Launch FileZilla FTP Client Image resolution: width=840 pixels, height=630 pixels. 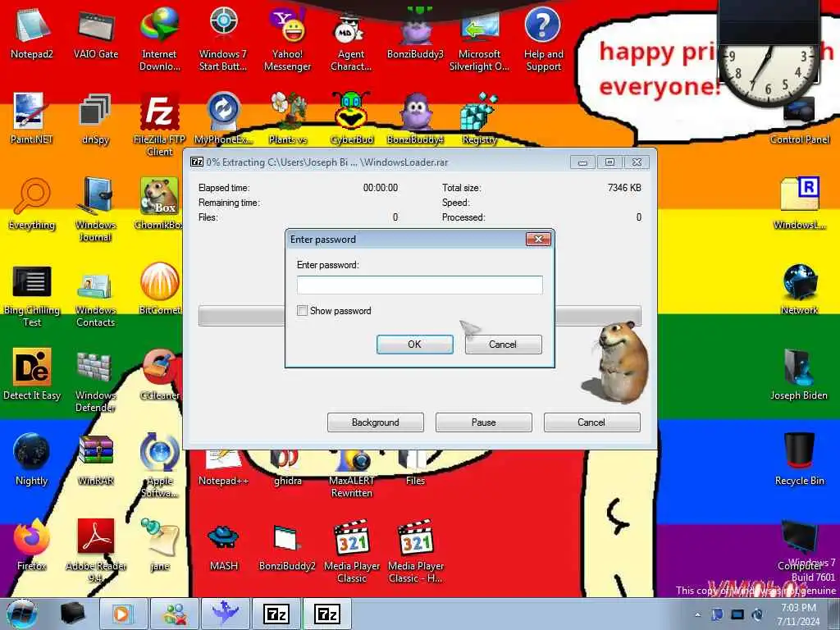pyautogui.click(x=160, y=125)
